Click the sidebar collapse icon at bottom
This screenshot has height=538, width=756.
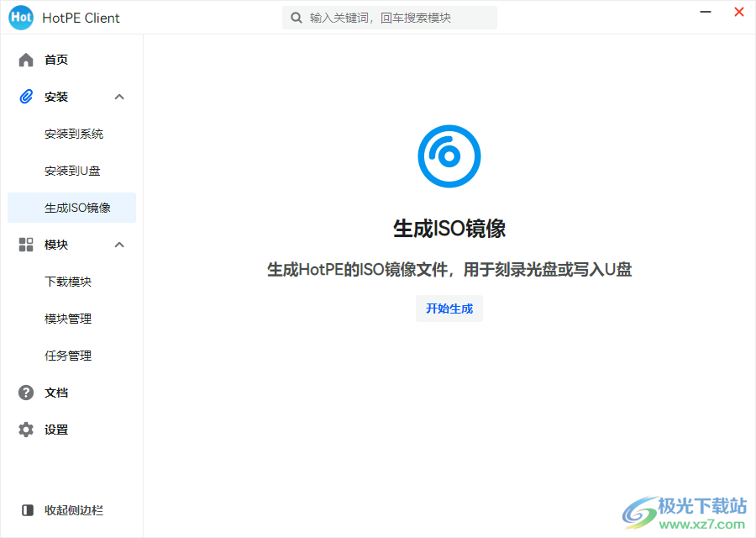[x=28, y=510]
